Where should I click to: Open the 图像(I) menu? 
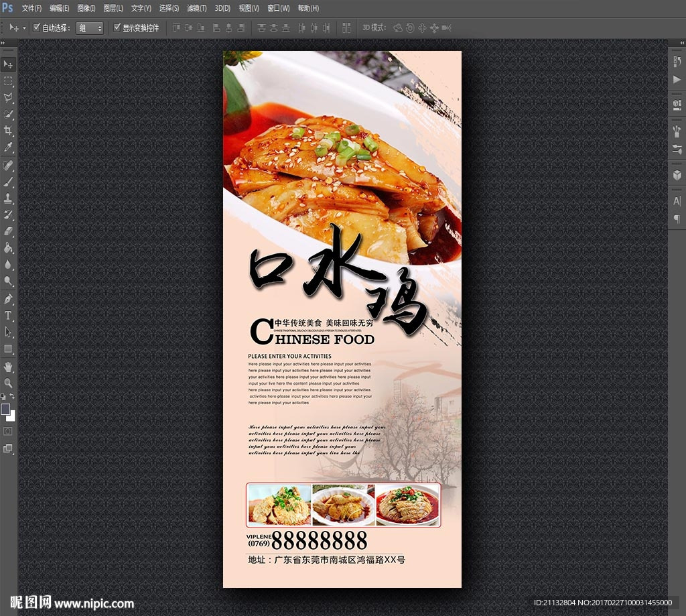click(x=86, y=8)
